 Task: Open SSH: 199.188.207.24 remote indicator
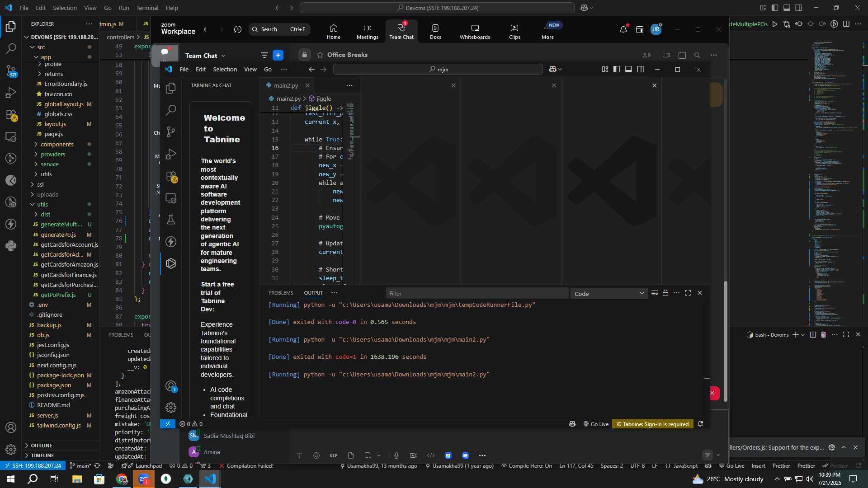point(32,466)
